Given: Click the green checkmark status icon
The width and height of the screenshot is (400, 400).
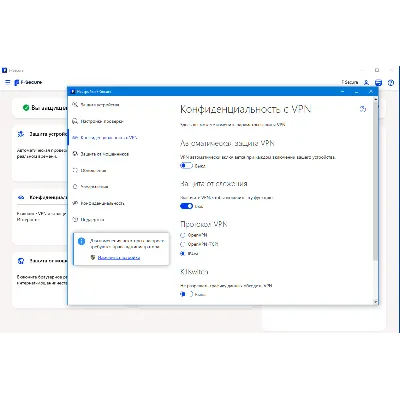Looking at the screenshot, I should click(26, 108).
